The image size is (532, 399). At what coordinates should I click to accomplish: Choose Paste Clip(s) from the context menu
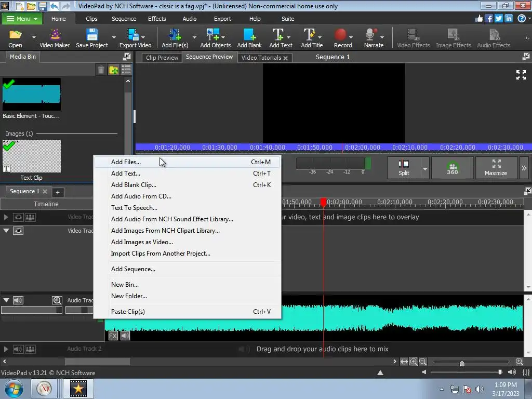pos(187,312)
